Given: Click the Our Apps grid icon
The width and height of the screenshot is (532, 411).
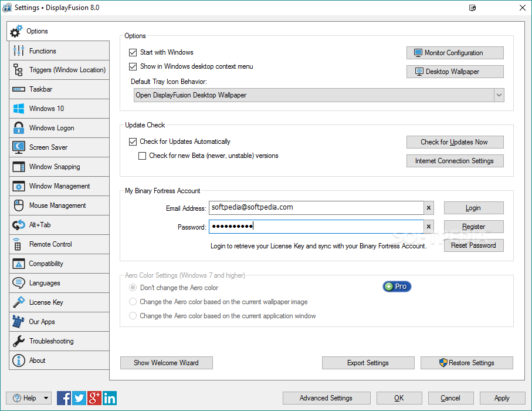Looking at the screenshot, I should click(x=18, y=322).
